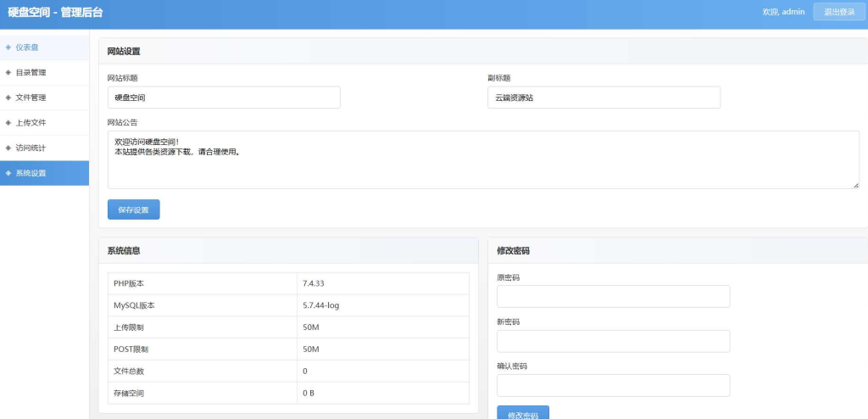Click the 文件总数 table cell
868x419 pixels.
pos(202,372)
